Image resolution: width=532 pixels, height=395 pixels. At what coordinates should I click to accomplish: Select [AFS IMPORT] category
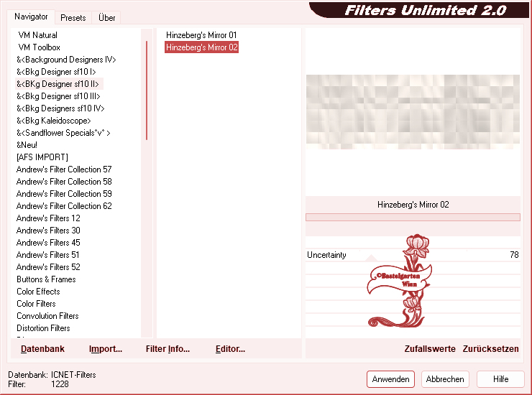click(x=42, y=157)
